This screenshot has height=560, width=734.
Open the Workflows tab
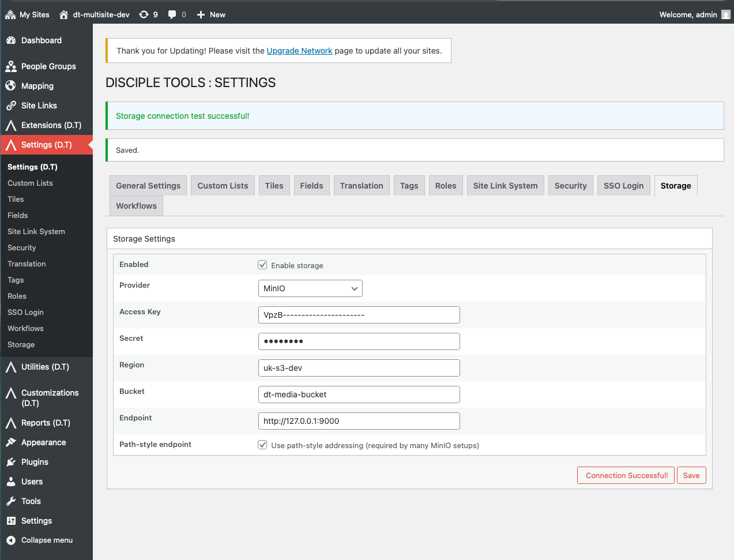pyautogui.click(x=136, y=205)
